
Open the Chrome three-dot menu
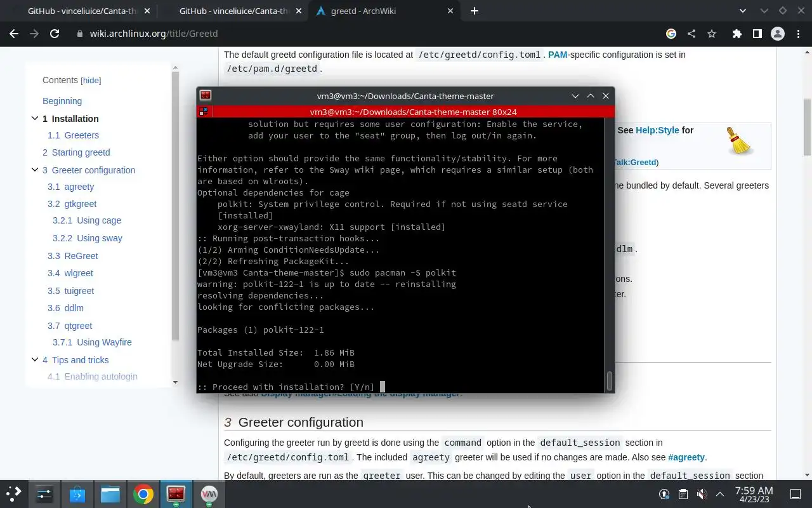point(798,34)
